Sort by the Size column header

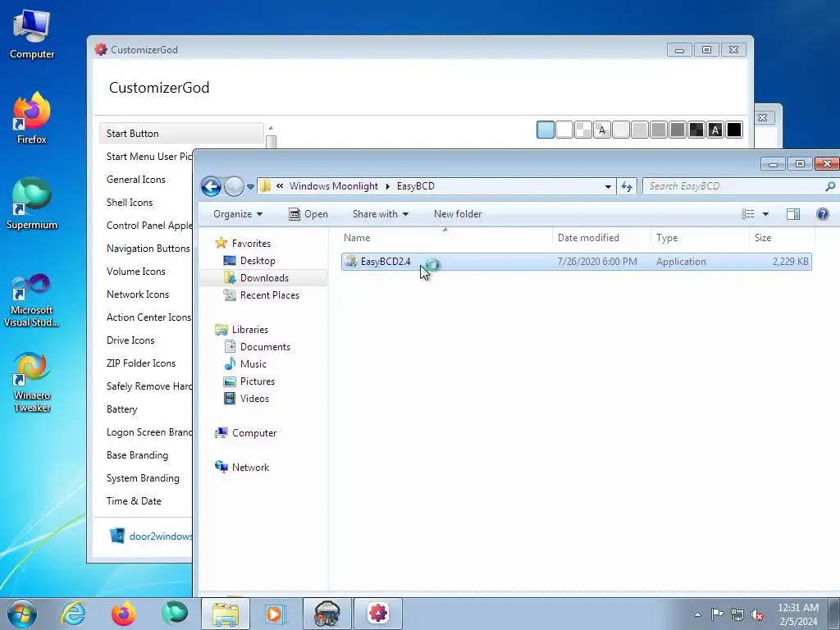point(782,238)
